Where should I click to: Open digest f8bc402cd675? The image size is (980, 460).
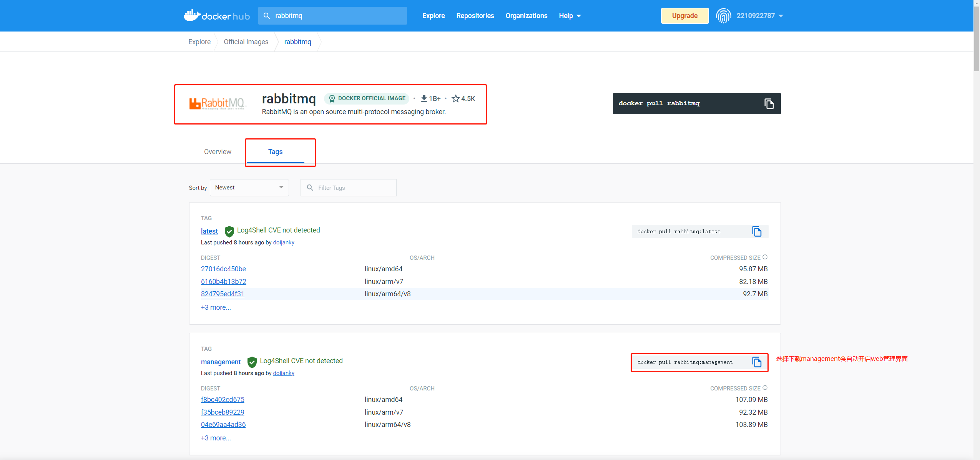223,400
